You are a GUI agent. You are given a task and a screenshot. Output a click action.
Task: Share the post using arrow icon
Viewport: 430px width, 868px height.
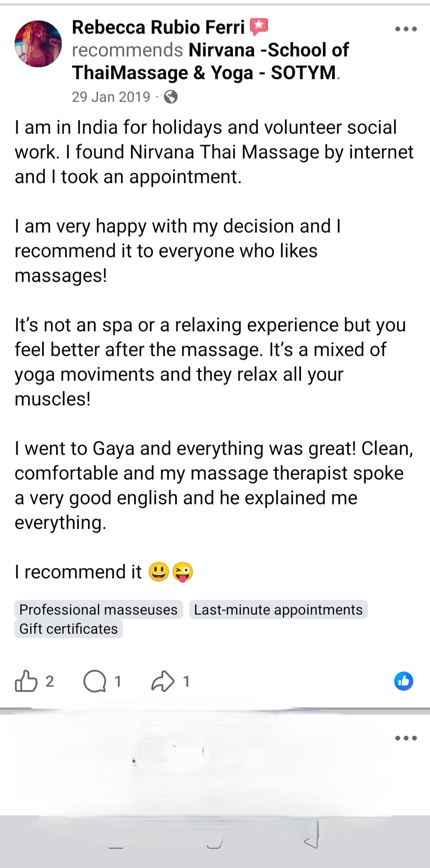pyautogui.click(x=163, y=681)
